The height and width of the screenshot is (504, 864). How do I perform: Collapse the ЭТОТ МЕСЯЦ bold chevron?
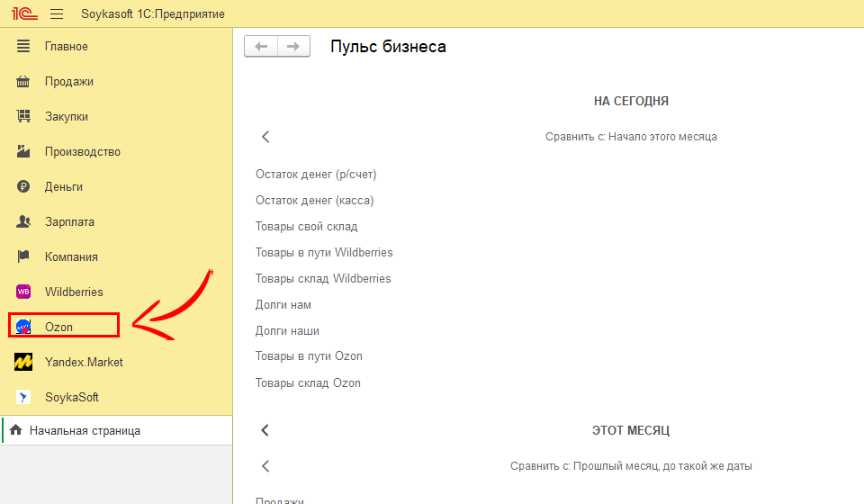pos(265,430)
